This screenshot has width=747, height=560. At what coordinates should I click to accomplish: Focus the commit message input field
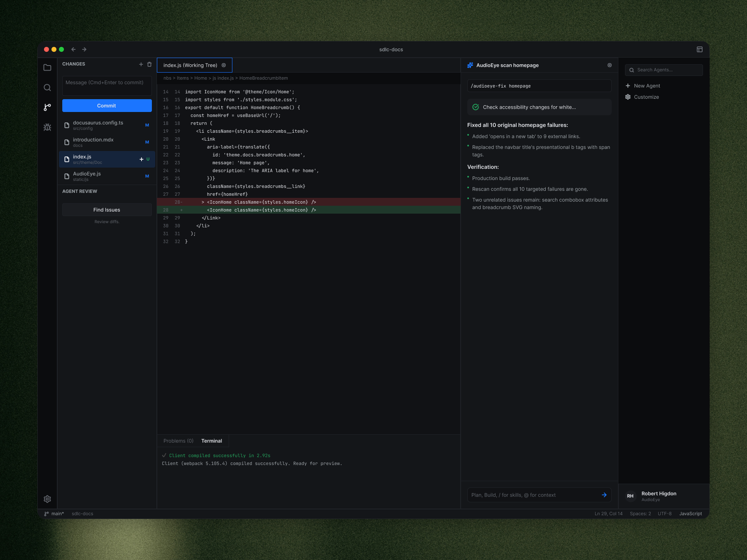click(x=107, y=86)
